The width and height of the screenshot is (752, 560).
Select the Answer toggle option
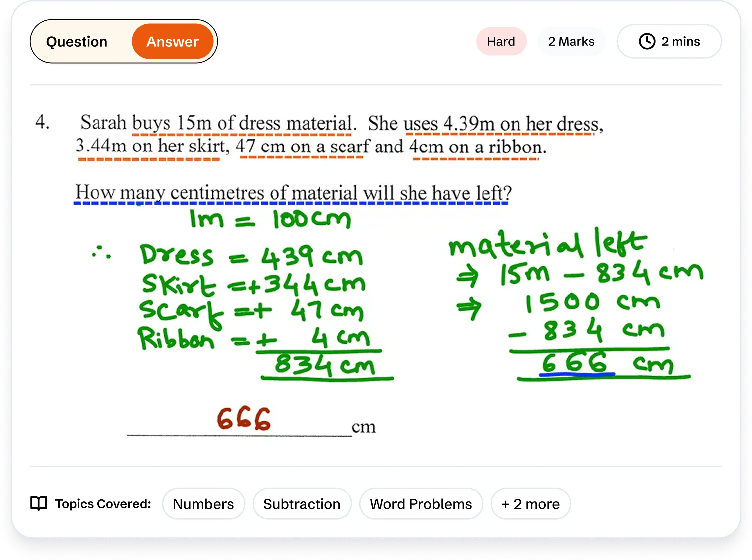[172, 42]
